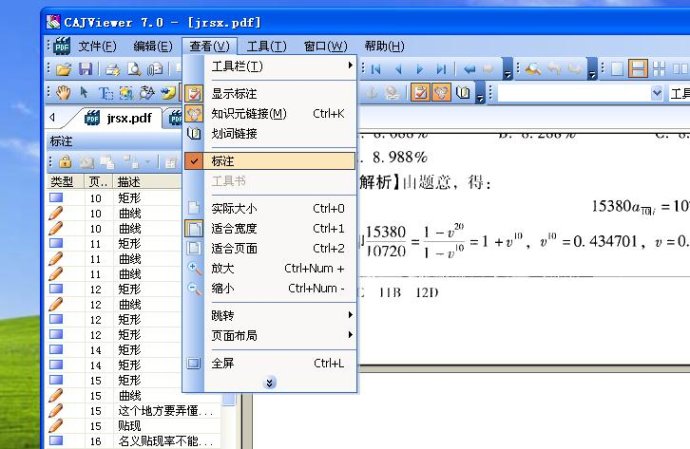690x449 pixels.
Task: Select annotation 贴现 on page 15
Action: coord(134,426)
